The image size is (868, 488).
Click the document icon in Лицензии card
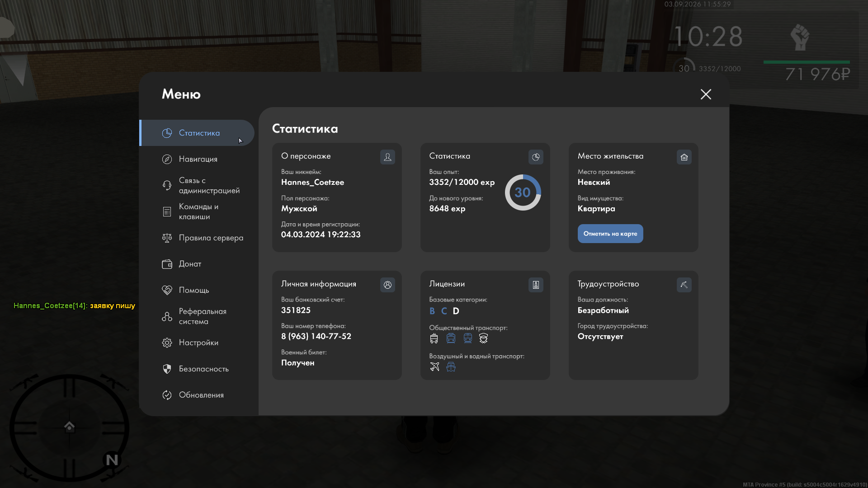tap(536, 285)
